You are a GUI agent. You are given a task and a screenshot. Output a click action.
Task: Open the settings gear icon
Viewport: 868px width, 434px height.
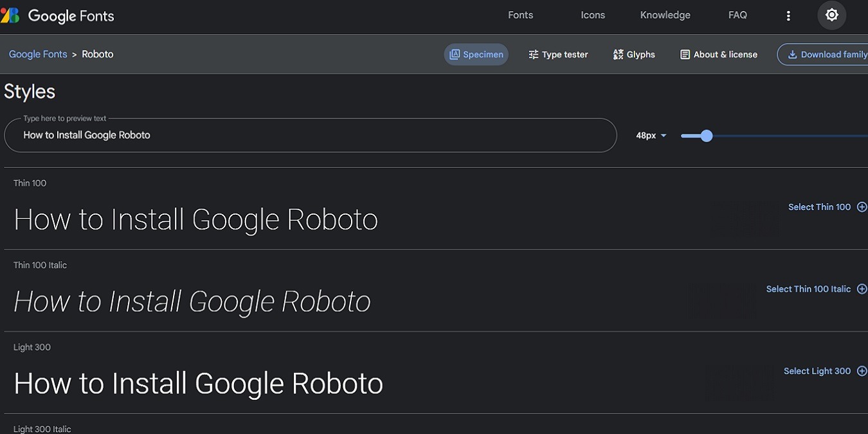(831, 14)
